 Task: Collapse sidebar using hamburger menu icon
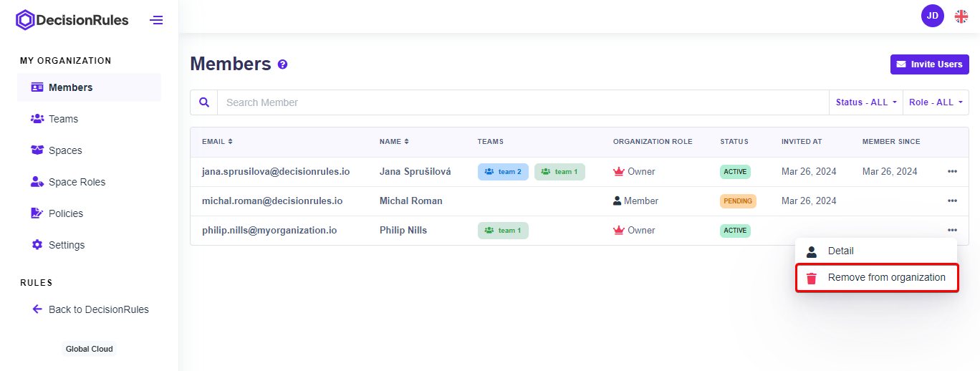[156, 20]
